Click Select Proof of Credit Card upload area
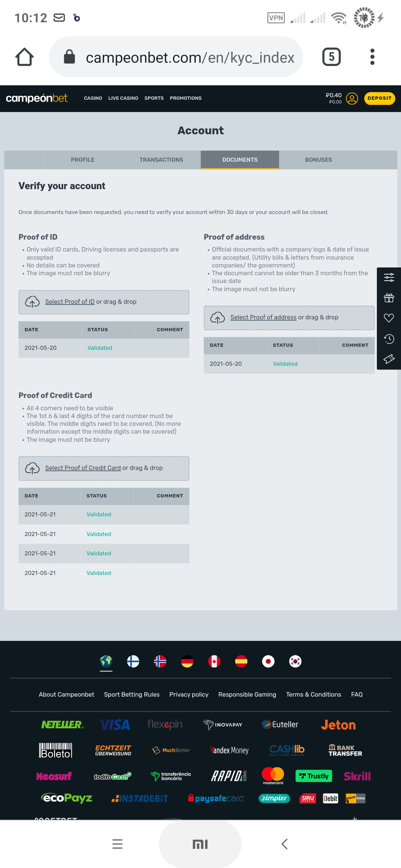This screenshot has height=868, width=401. coord(104,468)
